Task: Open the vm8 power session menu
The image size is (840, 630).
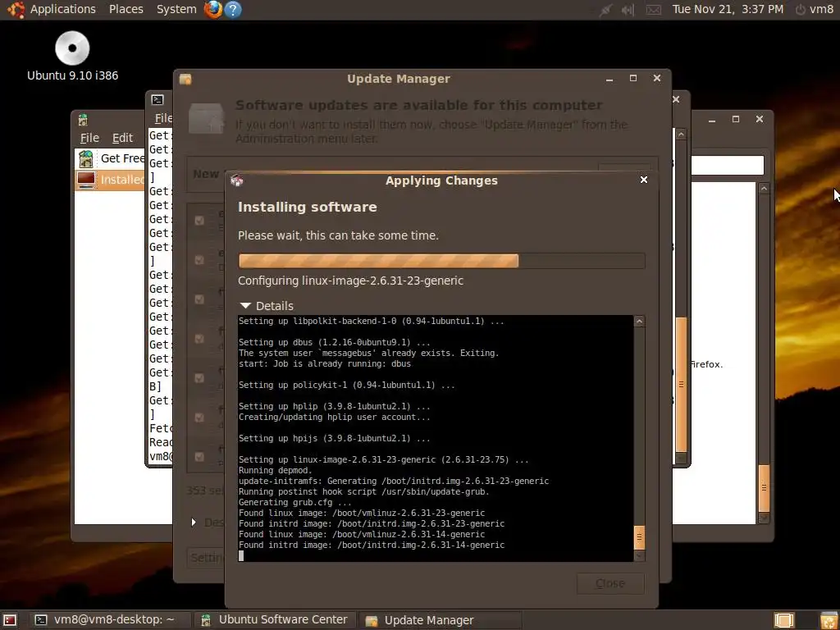Action: coord(815,9)
